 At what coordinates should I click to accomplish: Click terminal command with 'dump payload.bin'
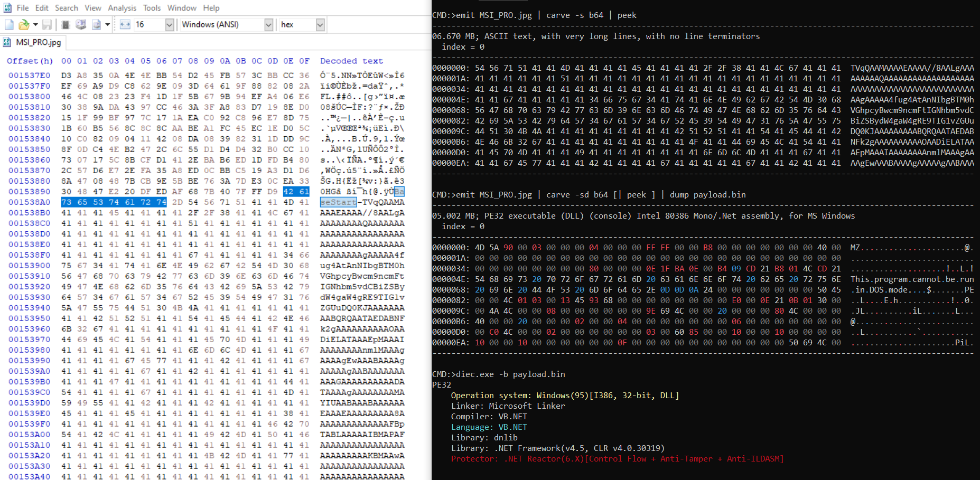tap(589, 195)
